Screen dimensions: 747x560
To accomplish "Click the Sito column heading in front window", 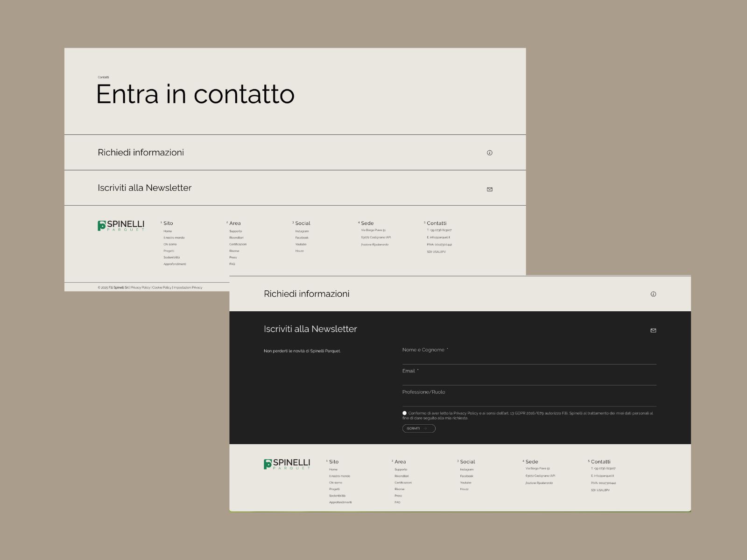I will [334, 462].
